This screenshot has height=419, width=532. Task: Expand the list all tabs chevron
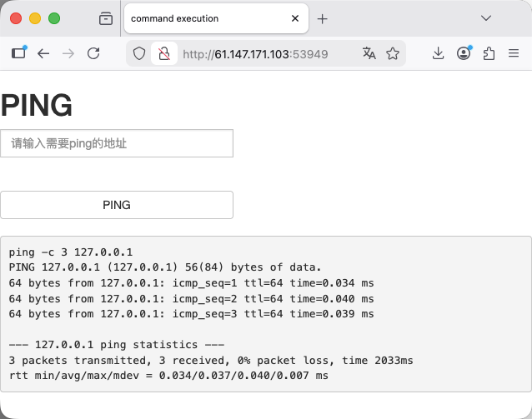487,17
